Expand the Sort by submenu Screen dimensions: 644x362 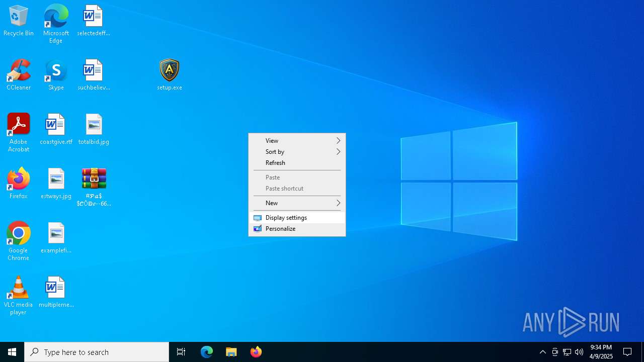[297, 152]
